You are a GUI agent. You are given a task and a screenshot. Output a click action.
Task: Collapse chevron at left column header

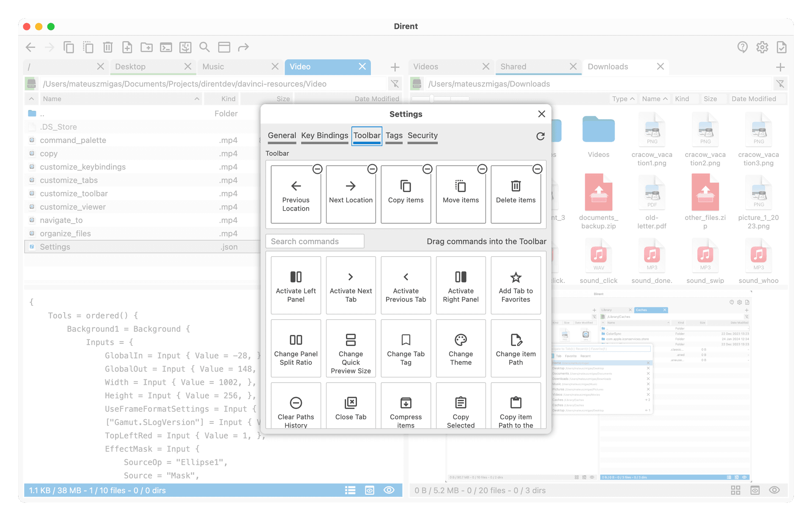pyautogui.click(x=31, y=99)
